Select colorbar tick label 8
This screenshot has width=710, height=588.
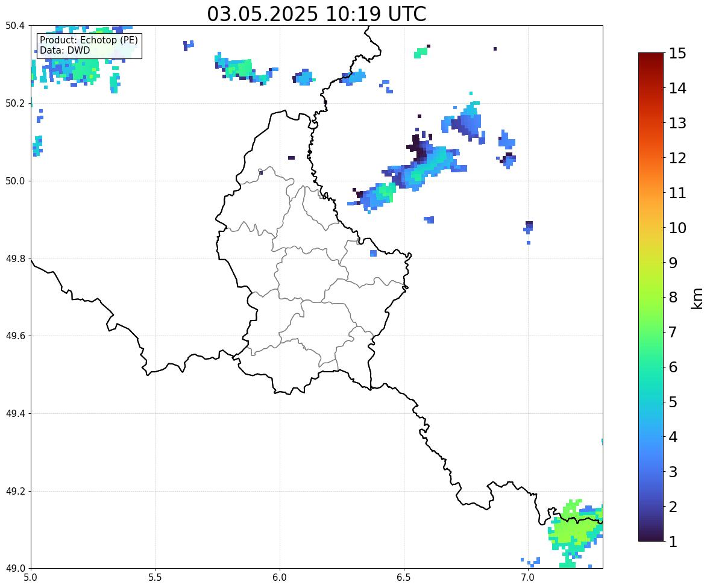(673, 298)
